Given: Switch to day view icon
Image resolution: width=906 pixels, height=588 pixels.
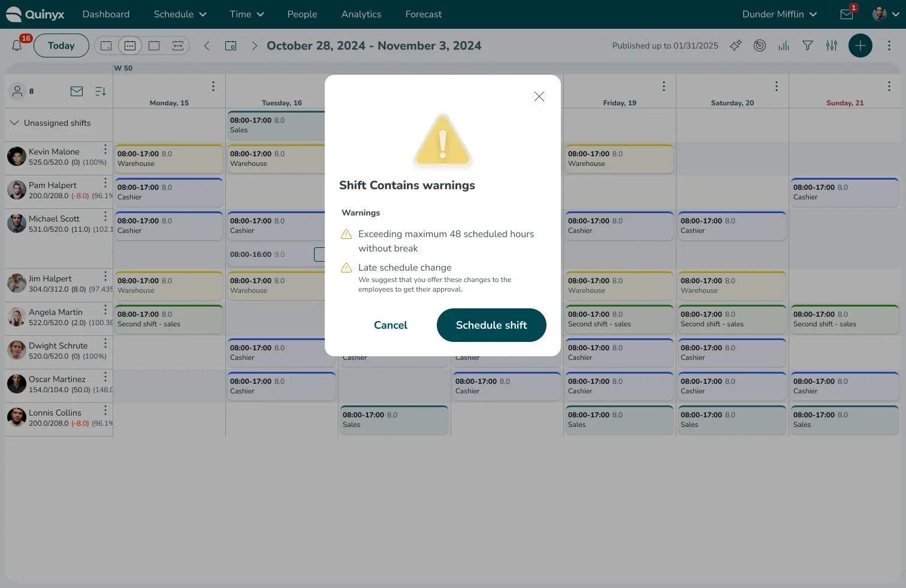Looking at the screenshot, I should 106,46.
